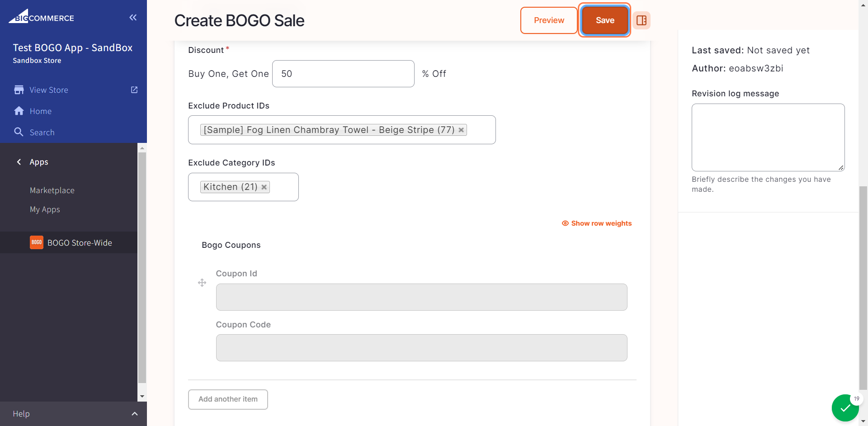Image resolution: width=868 pixels, height=426 pixels.
Task: Show row weights toggle link
Action: (597, 223)
